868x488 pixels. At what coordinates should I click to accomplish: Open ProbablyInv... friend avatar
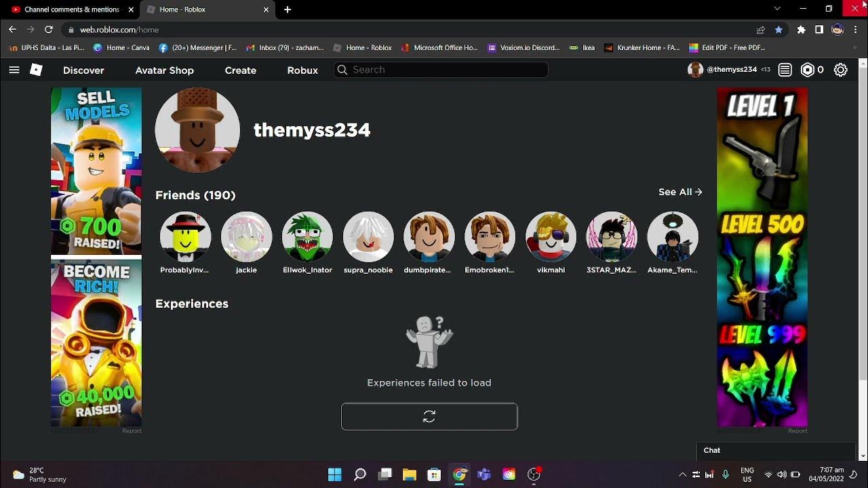point(185,237)
